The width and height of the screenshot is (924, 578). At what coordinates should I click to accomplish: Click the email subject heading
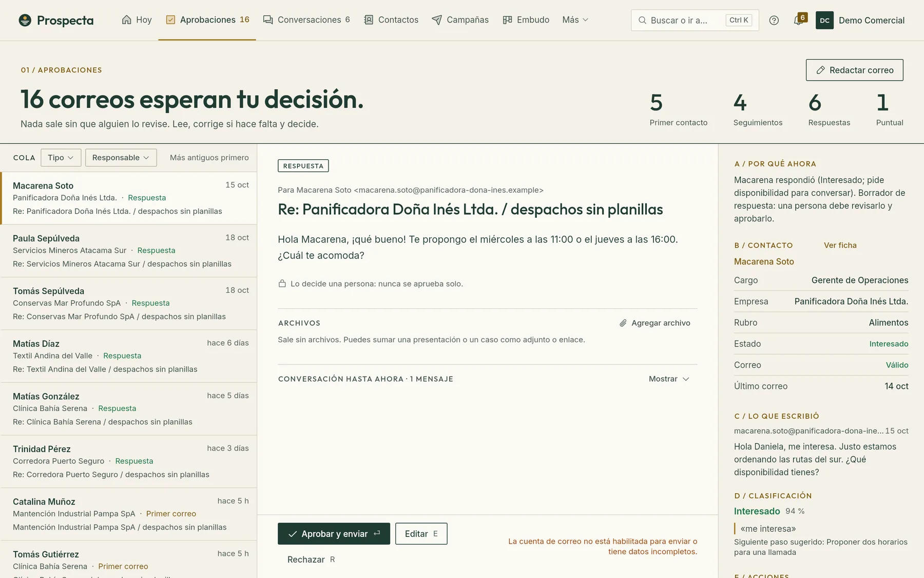click(470, 210)
